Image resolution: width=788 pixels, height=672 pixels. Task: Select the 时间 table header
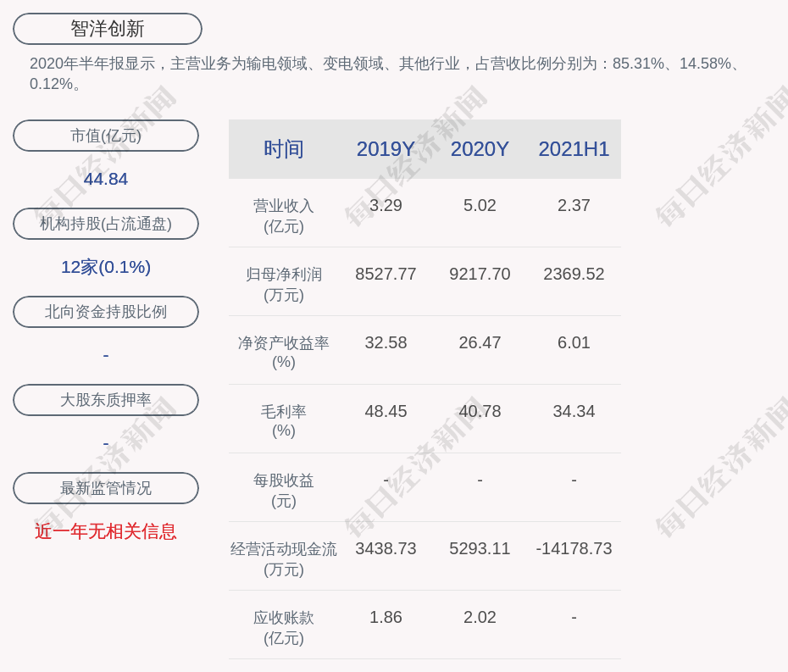point(284,149)
